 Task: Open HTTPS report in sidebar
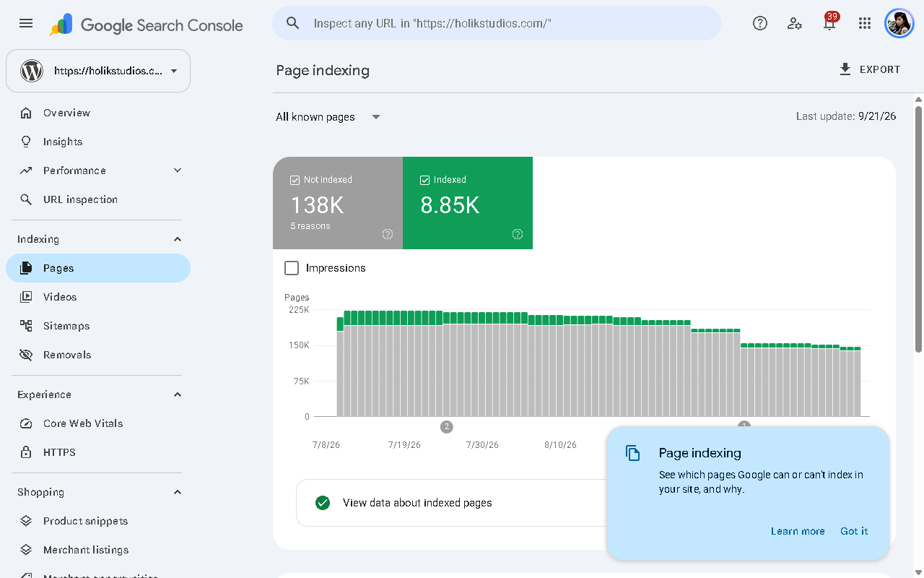[x=98, y=452]
